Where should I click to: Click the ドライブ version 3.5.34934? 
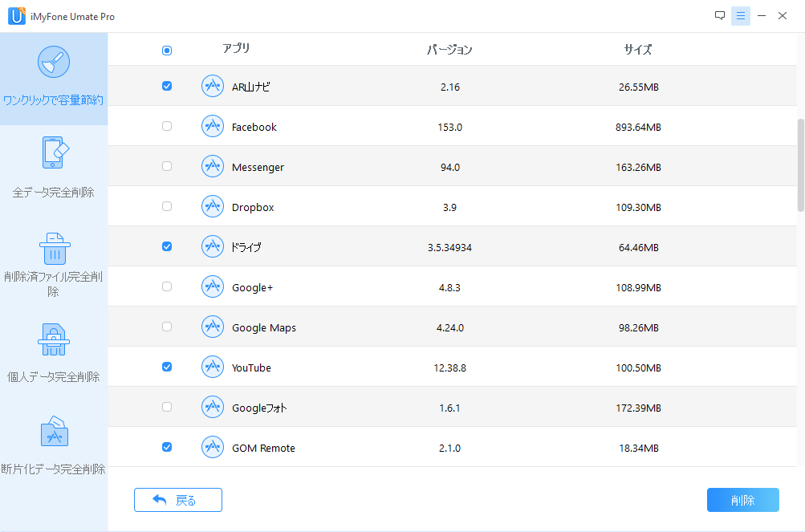coord(449,247)
